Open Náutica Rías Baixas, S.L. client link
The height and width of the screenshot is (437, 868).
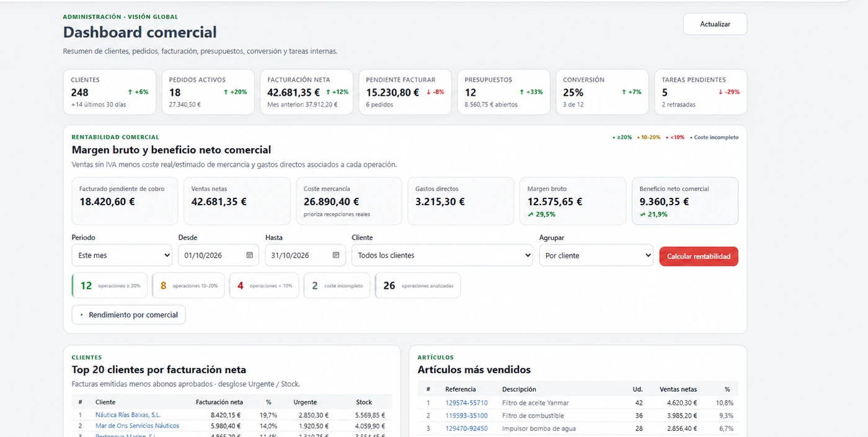point(128,415)
